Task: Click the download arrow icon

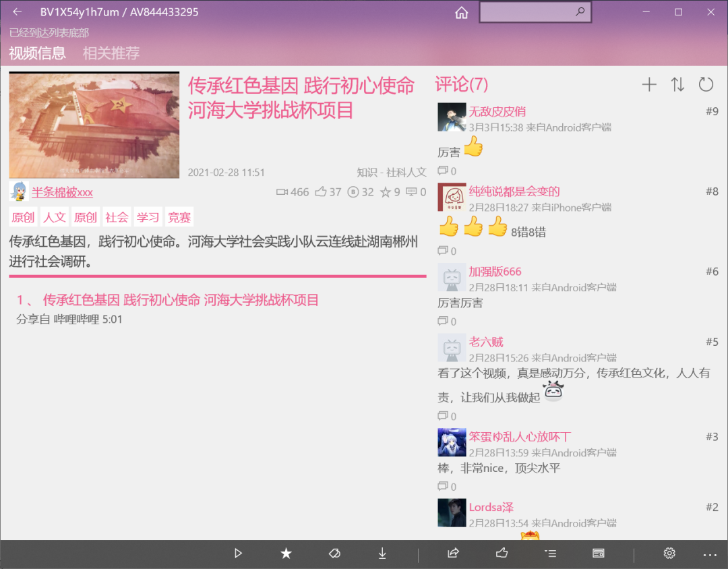Action: tap(382, 553)
